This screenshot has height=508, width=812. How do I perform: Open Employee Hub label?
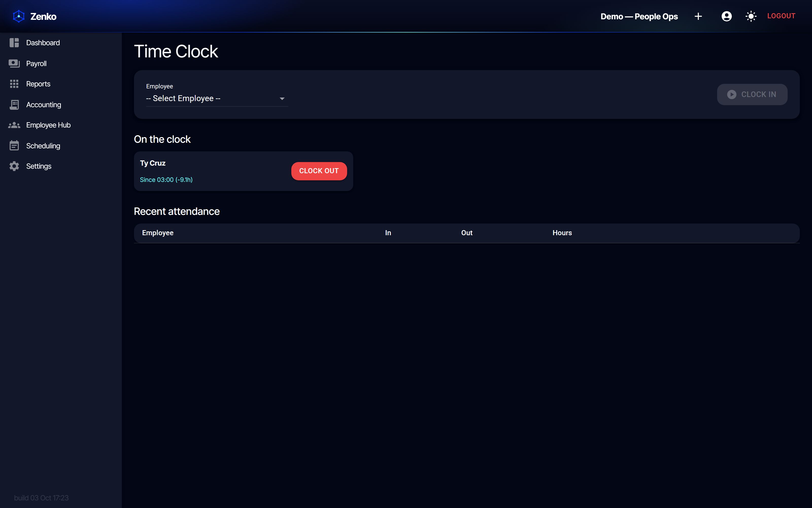click(48, 125)
